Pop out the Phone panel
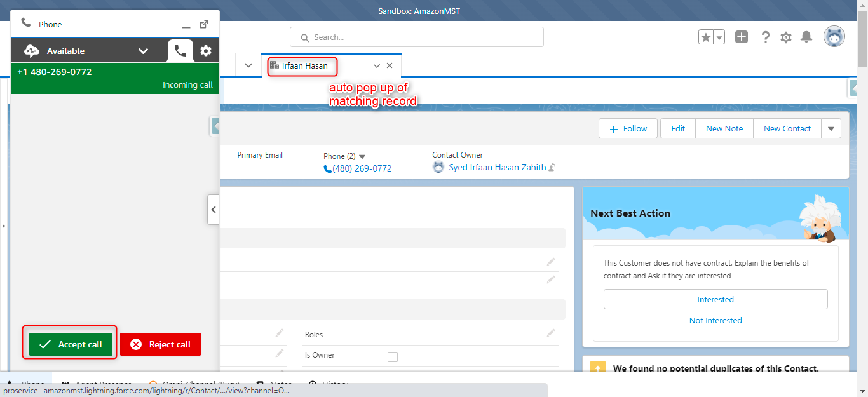The width and height of the screenshot is (868, 397). tap(203, 24)
